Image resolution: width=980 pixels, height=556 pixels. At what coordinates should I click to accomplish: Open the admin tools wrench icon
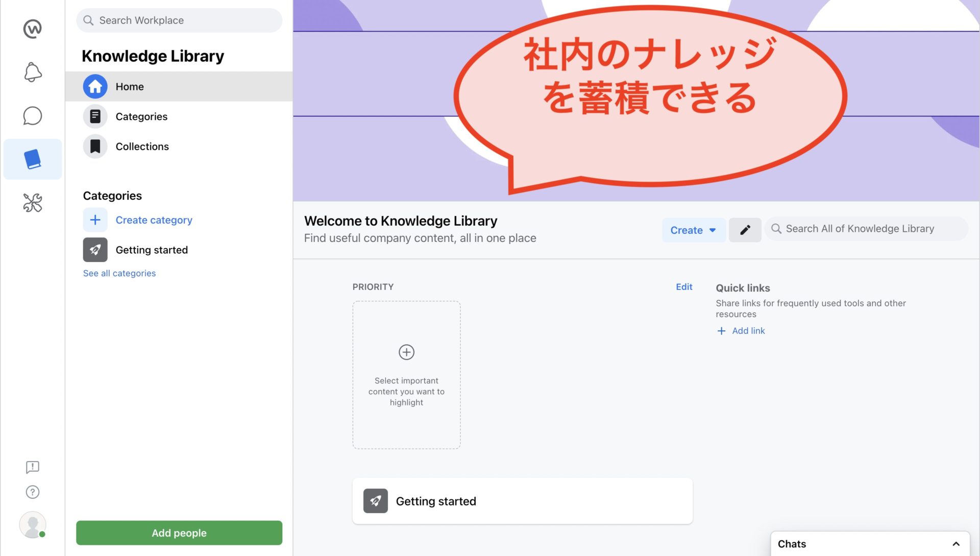coord(33,203)
